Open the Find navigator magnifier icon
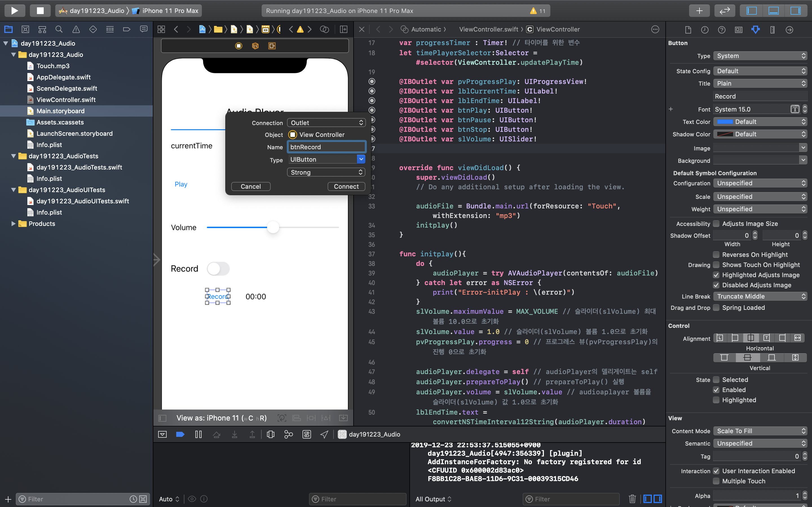This screenshot has height=507, width=812. (x=59, y=30)
